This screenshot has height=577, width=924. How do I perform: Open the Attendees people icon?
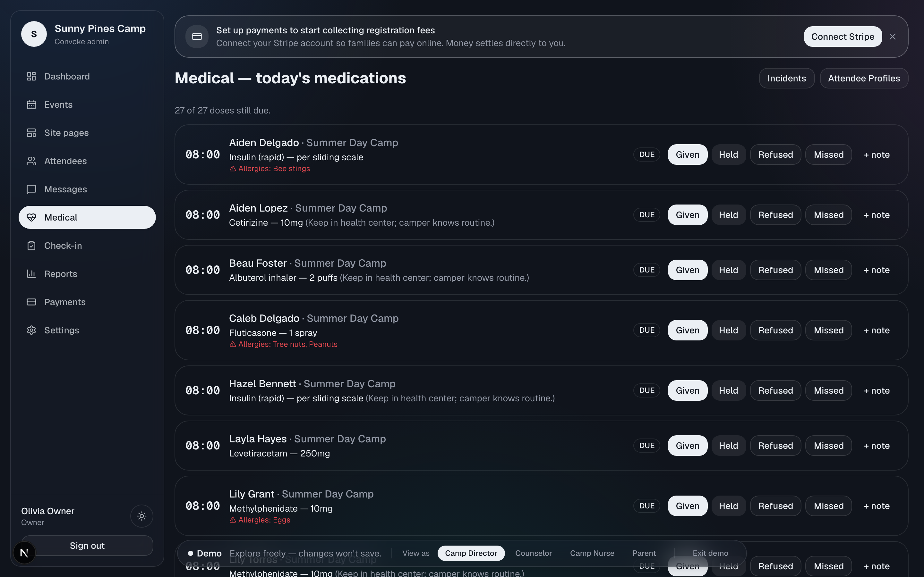(x=31, y=161)
